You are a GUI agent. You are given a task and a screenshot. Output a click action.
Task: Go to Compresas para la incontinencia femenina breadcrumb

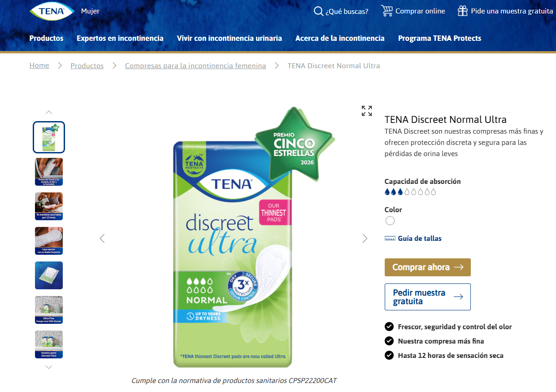point(195,66)
